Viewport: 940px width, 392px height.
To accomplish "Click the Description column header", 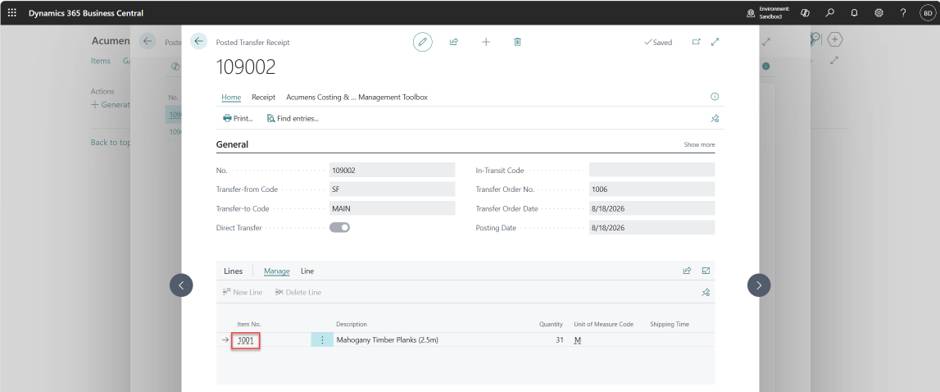I will click(351, 324).
